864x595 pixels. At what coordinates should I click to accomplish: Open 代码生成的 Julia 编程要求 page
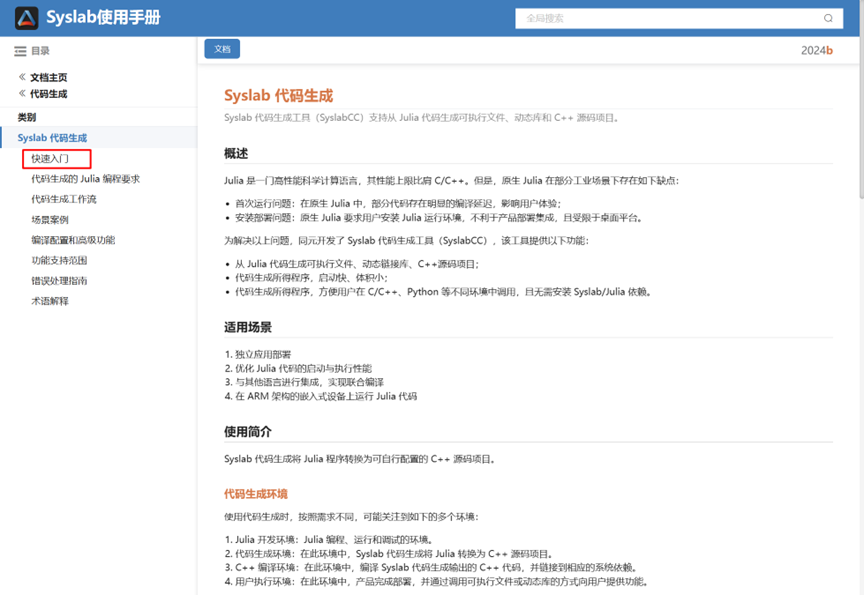click(85, 179)
